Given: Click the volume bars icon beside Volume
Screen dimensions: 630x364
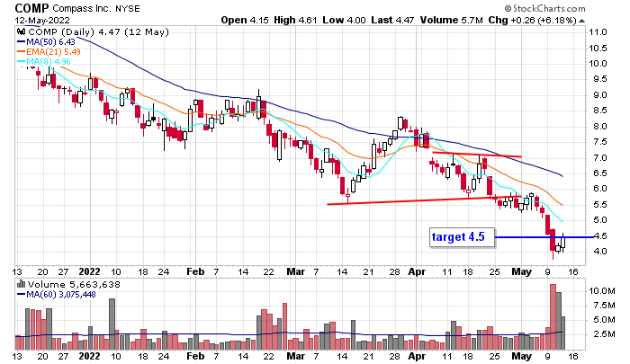Looking at the screenshot, I should click(21, 285).
